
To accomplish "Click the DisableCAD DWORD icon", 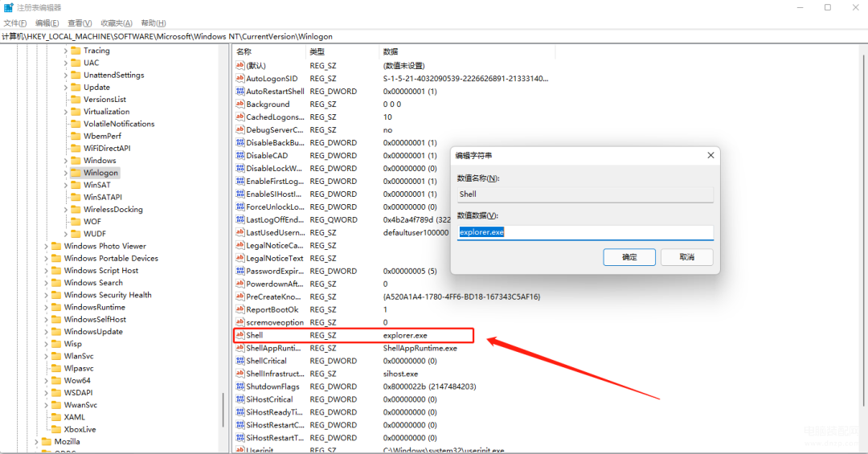I will click(240, 156).
